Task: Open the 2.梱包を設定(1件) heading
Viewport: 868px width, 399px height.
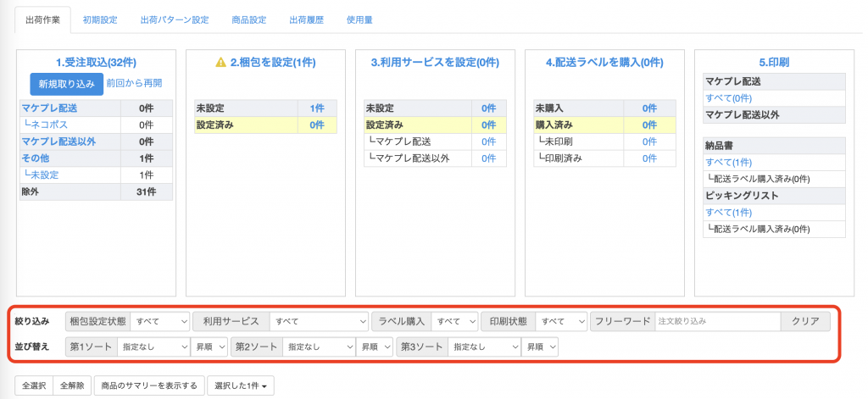Action: (x=273, y=63)
